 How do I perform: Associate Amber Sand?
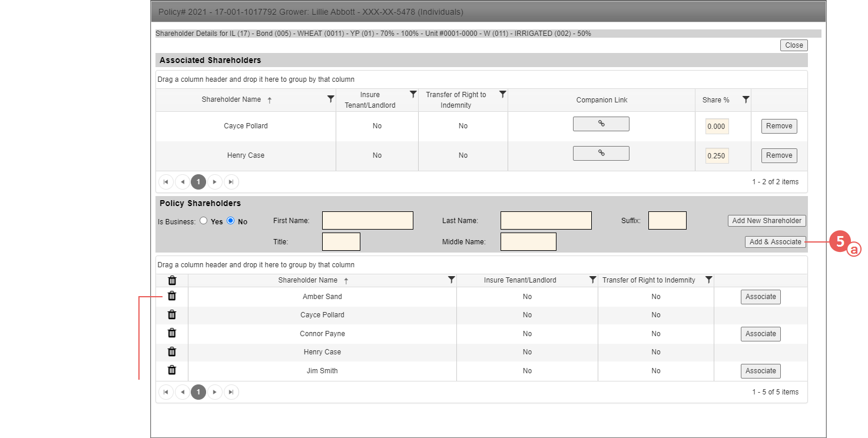click(x=761, y=297)
